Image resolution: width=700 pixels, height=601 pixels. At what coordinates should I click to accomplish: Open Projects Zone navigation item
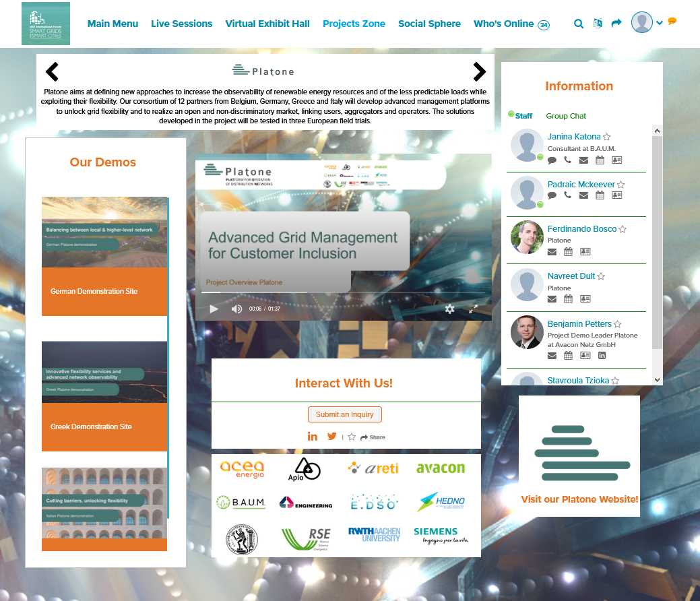pyautogui.click(x=354, y=24)
